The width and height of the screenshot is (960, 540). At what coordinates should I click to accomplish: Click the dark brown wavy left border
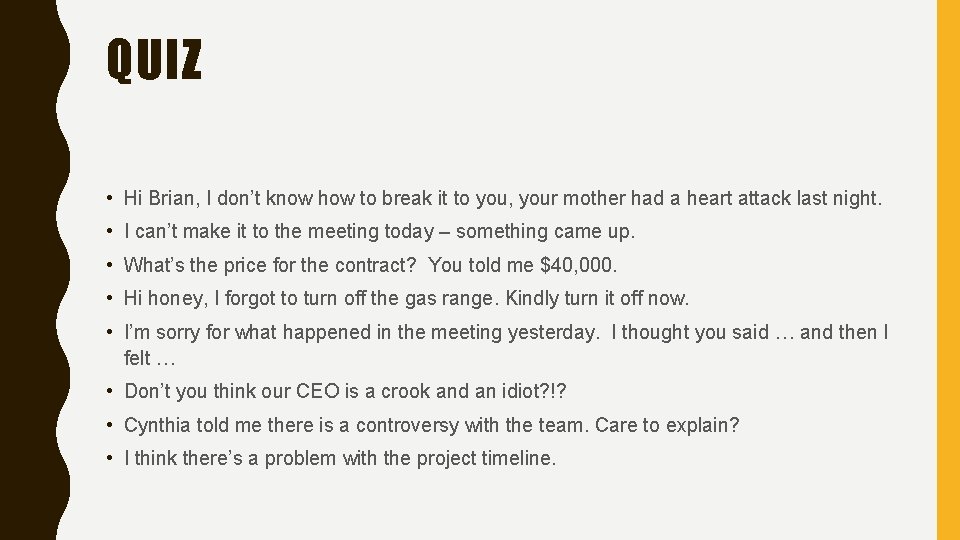[x=32, y=270]
